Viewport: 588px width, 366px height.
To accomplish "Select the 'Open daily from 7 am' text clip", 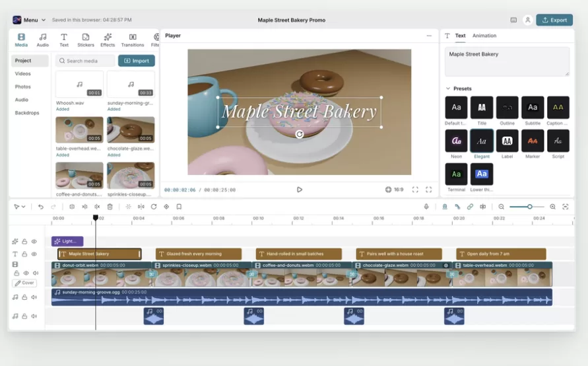I will point(501,254).
